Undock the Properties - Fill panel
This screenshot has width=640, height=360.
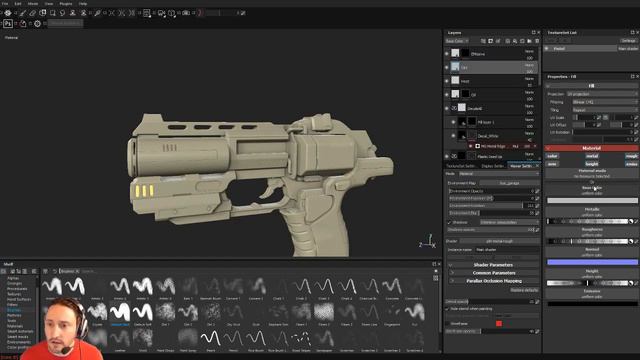click(x=632, y=76)
